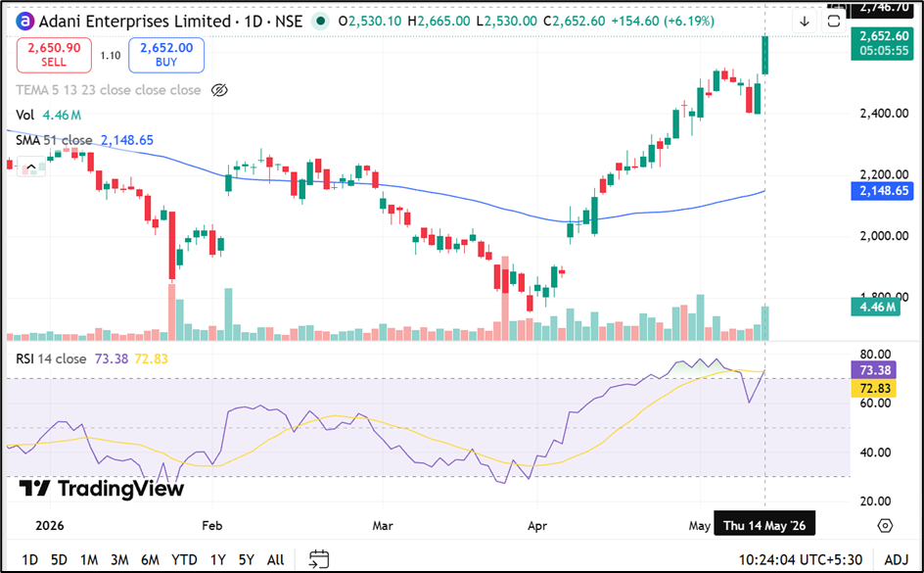This screenshot has width=924, height=573.
Task: Toggle the TEMA indicator visibility eye icon
Action: tap(219, 90)
